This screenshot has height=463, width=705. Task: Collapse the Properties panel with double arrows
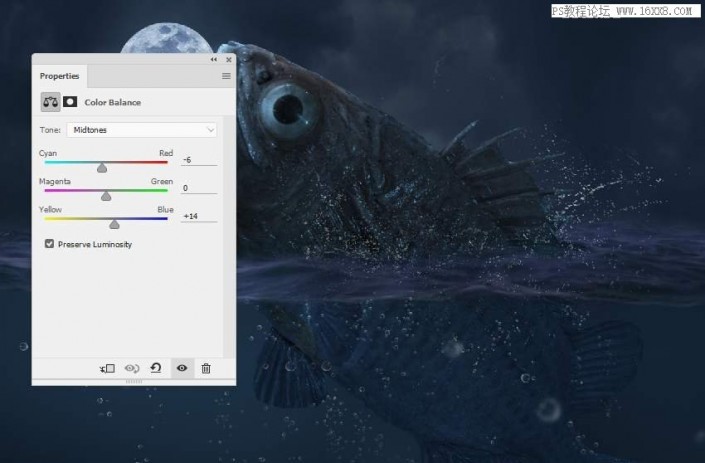(214, 59)
